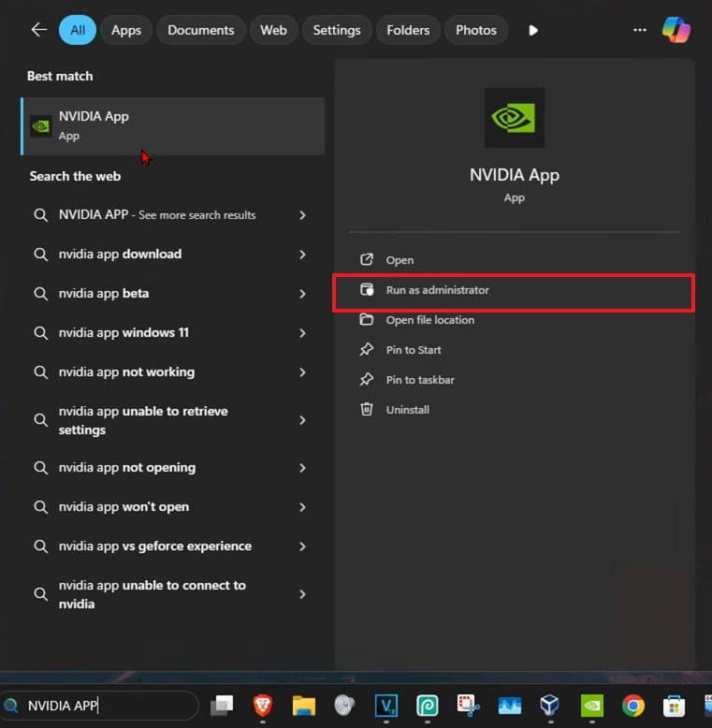Image resolution: width=712 pixels, height=728 pixels.
Task: Select Pin to Start
Action: [515, 350]
